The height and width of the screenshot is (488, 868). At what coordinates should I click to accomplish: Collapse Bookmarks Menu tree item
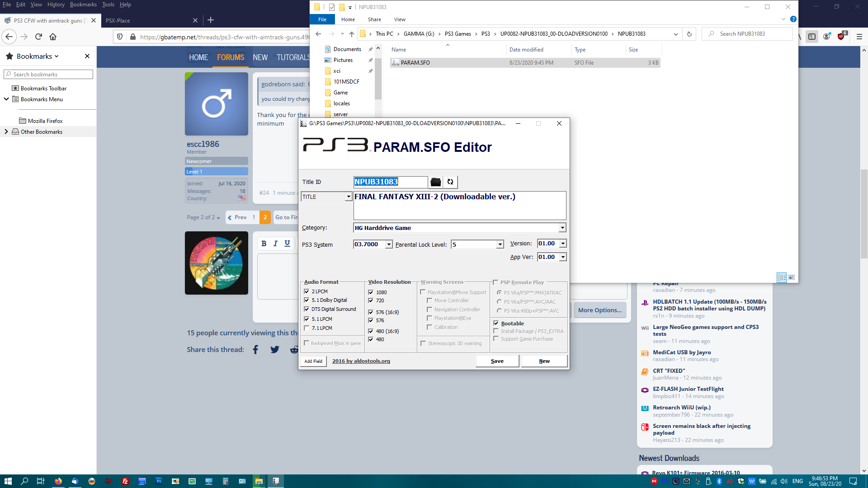[6, 99]
